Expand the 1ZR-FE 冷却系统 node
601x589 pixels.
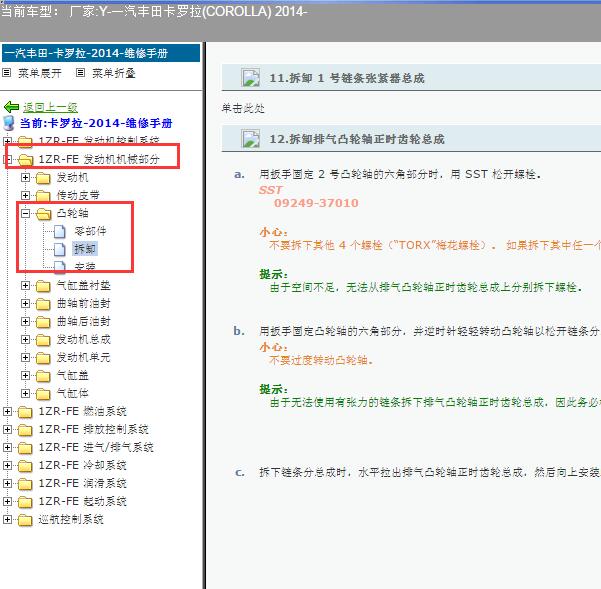click(x=7, y=465)
